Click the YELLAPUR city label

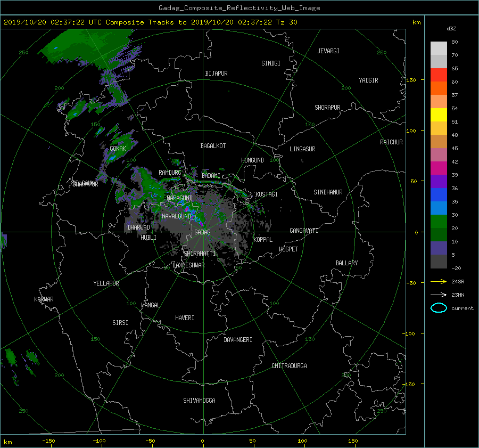click(106, 283)
